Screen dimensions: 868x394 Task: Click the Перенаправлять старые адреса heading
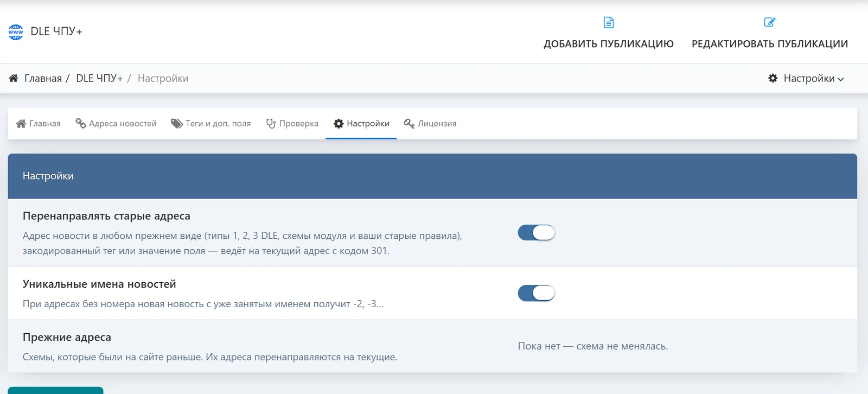tap(106, 216)
